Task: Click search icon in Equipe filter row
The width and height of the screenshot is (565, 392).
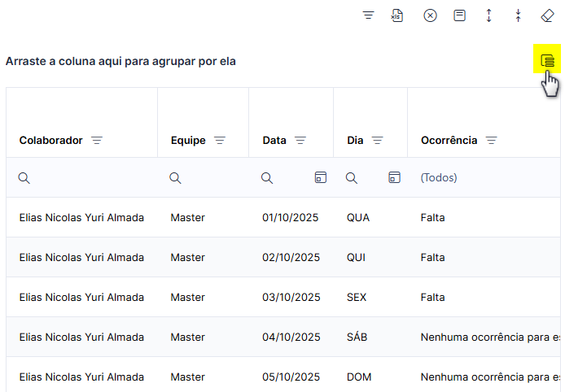Action: [x=176, y=178]
